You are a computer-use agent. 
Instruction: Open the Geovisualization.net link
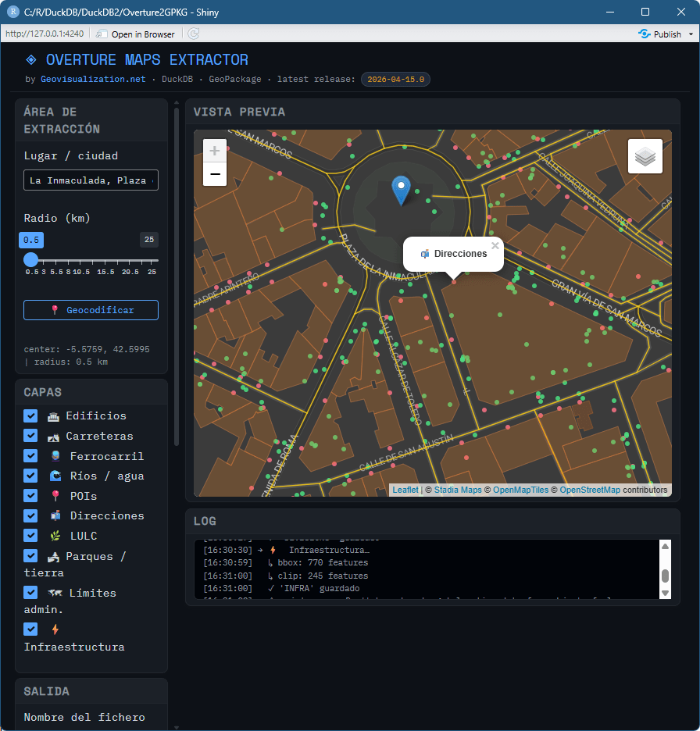pyautogui.click(x=93, y=79)
